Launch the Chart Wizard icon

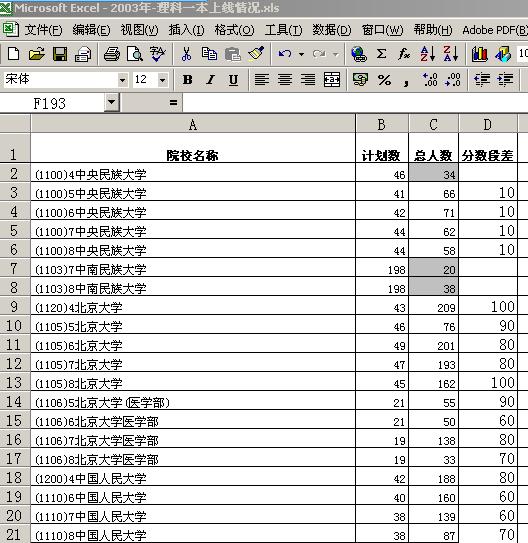(x=480, y=54)
